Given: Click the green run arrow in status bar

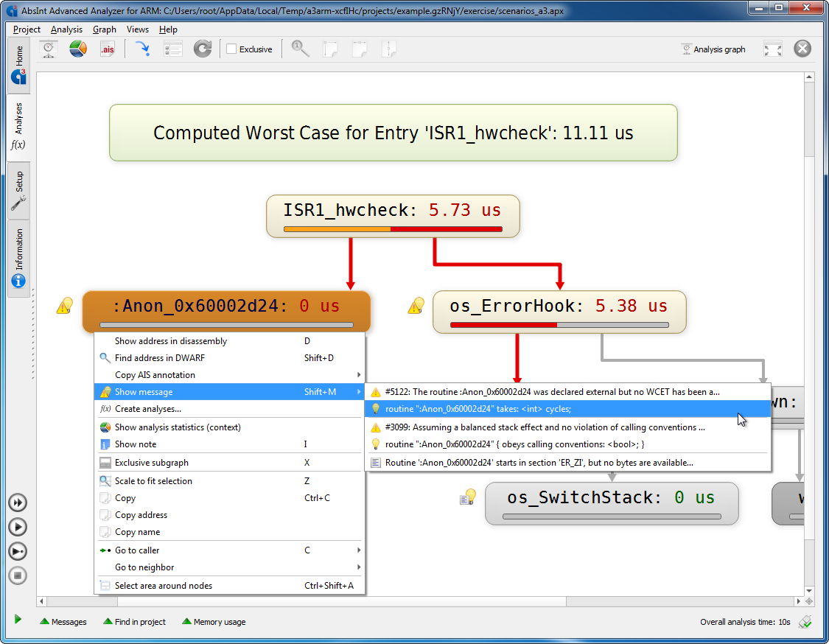Looking at the screenshot, I should [x=18, y=619].
